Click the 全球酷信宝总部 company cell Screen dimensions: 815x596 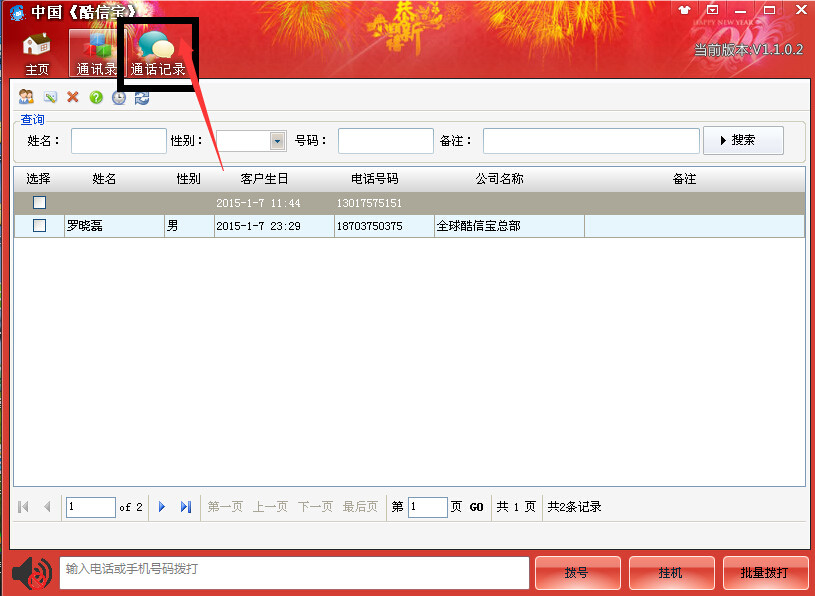coord(509,226)
